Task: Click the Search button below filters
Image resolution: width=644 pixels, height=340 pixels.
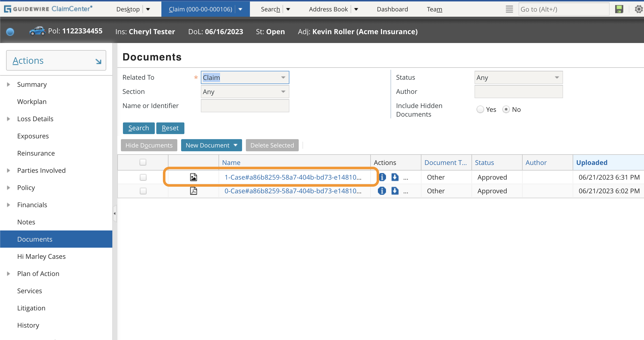Action: (x=138, y=128)
